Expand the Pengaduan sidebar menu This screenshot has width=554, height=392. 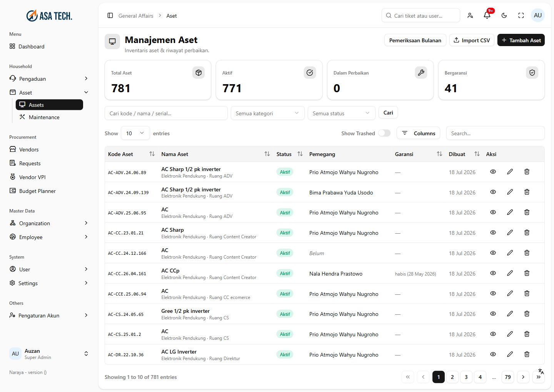click(x=49, y=78)
